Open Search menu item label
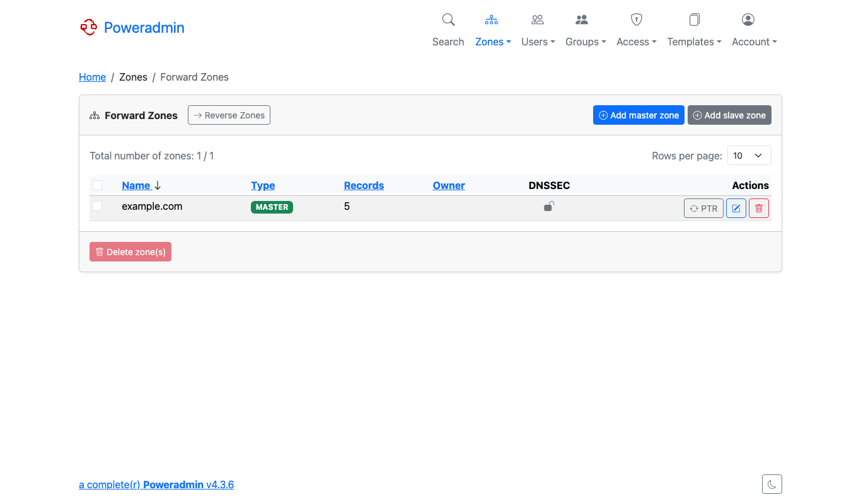Viewport: 861px width, 504px height. tap(448, 42)
